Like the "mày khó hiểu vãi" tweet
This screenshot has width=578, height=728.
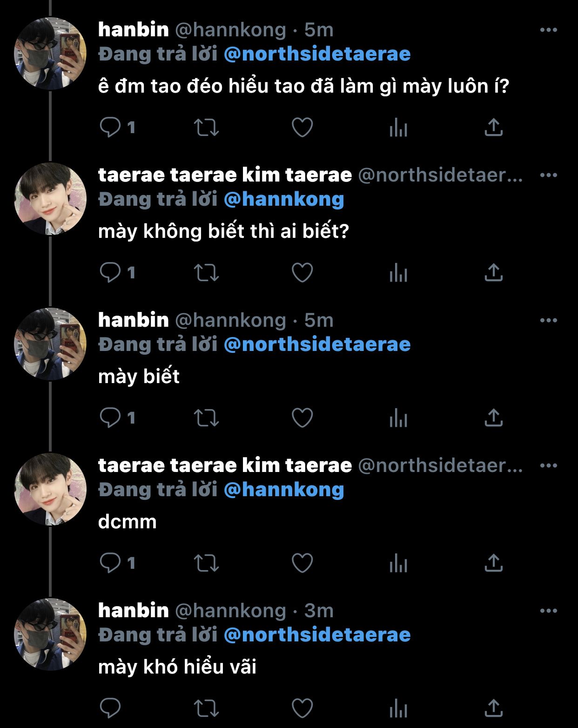click(x=302, y=708)
